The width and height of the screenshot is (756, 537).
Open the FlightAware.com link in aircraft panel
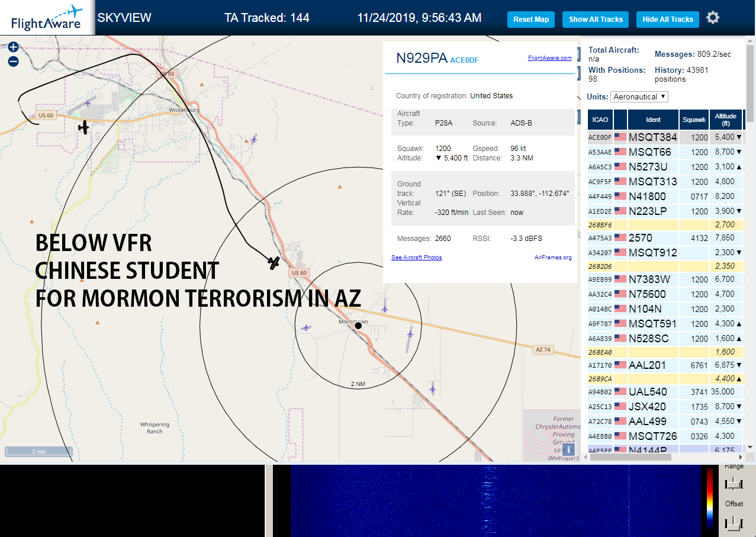pyautogui.click(x=550, y=58)
